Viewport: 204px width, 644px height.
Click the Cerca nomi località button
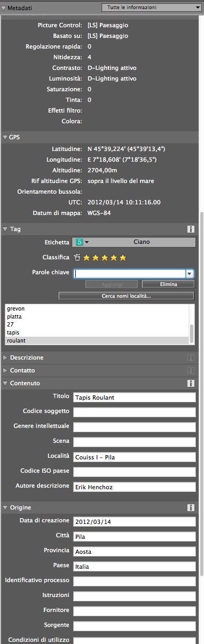tap(126, 296)
